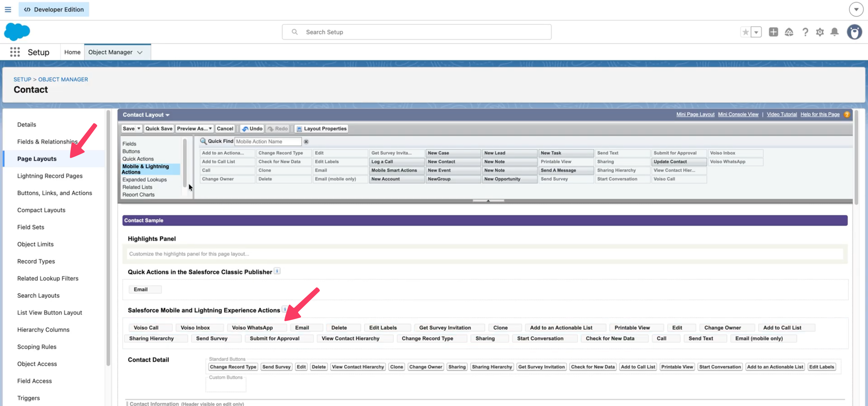
Task: Open the hamburger menu at top left
Action: pyautogui.click(x=8, y=9)
